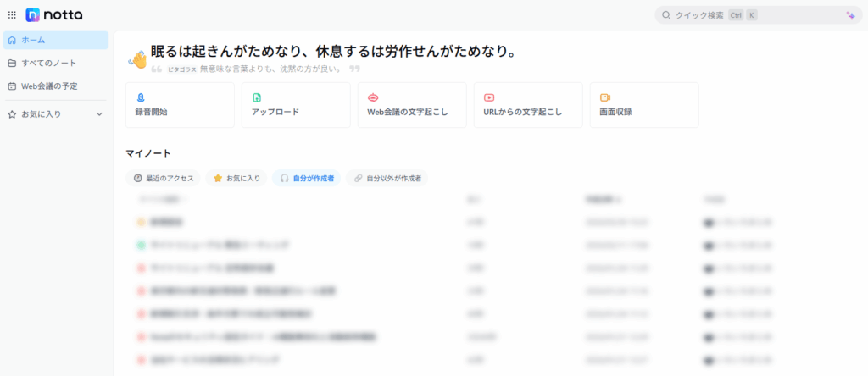Viewport: 868px width, 376px height.
Task: Switch to 自分が作成者 tab
Action: point(306,178)
